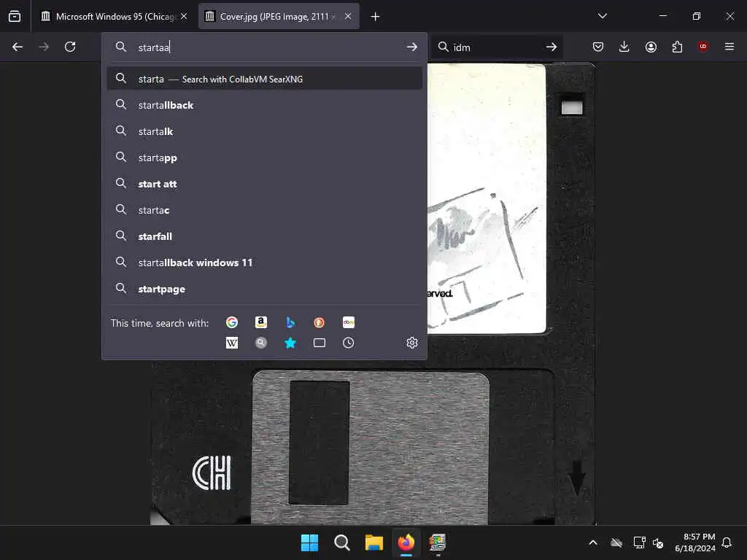The image size is (747, 560).
Task: Choose the 'startalk' suggestion
Action: tap(264, 131)
